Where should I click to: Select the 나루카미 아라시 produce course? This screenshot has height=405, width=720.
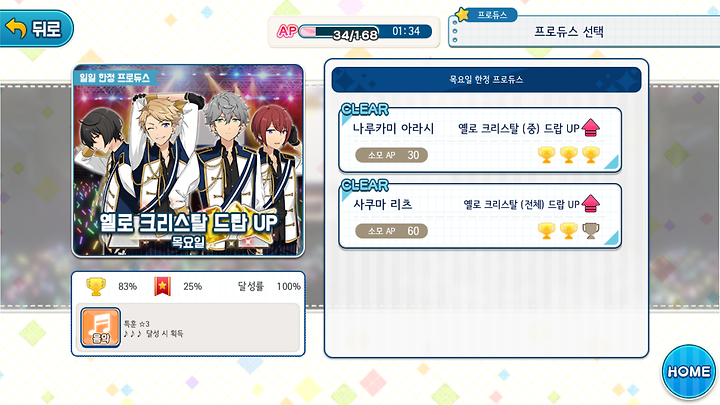(x=480, y=140)
